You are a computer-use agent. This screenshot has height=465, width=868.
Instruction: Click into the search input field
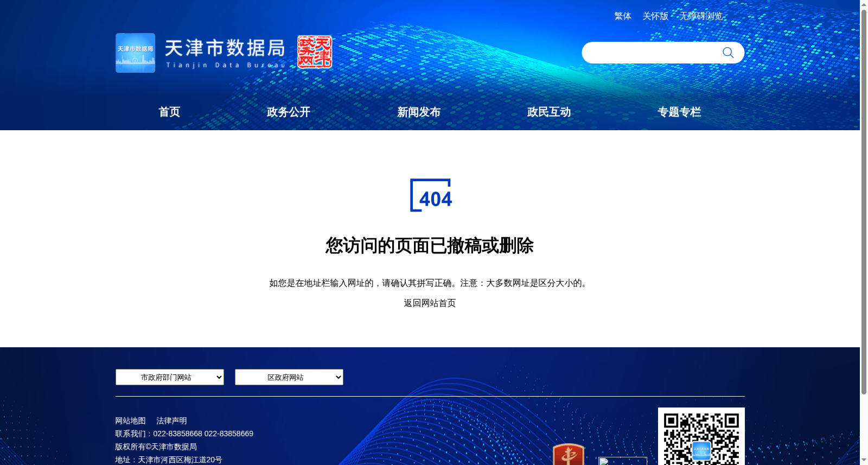pyautogui.click(x=651, y=53)
